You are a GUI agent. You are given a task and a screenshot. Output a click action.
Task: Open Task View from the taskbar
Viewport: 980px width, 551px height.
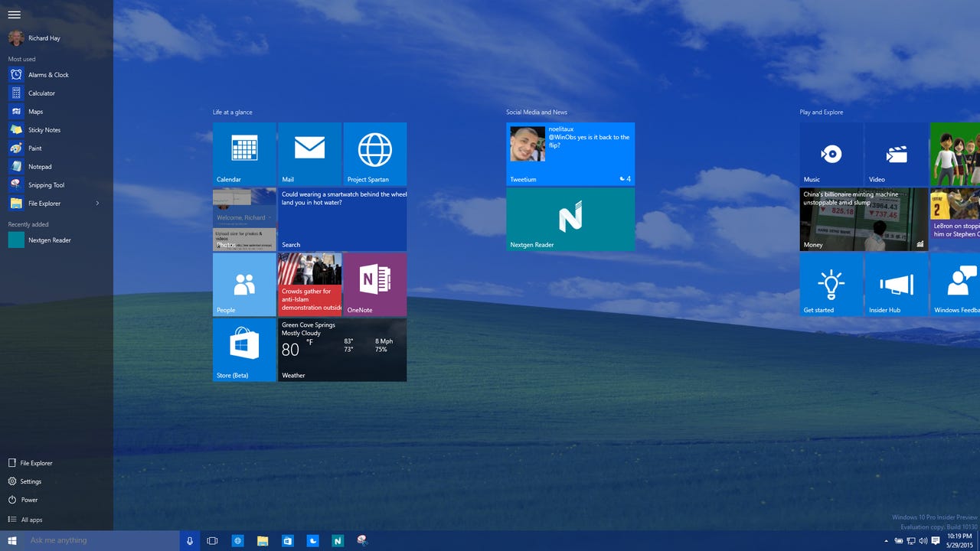pyautogui.click(x=212, y=540)
